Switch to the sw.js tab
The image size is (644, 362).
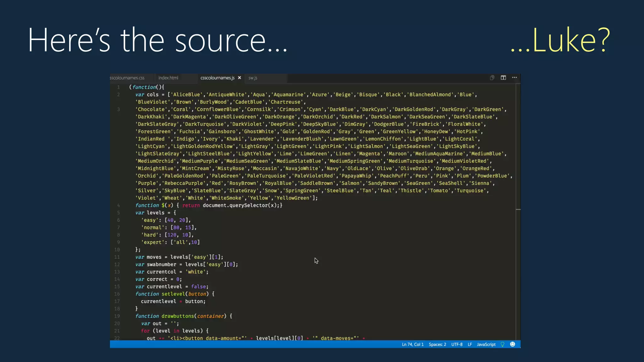point(253,78)
